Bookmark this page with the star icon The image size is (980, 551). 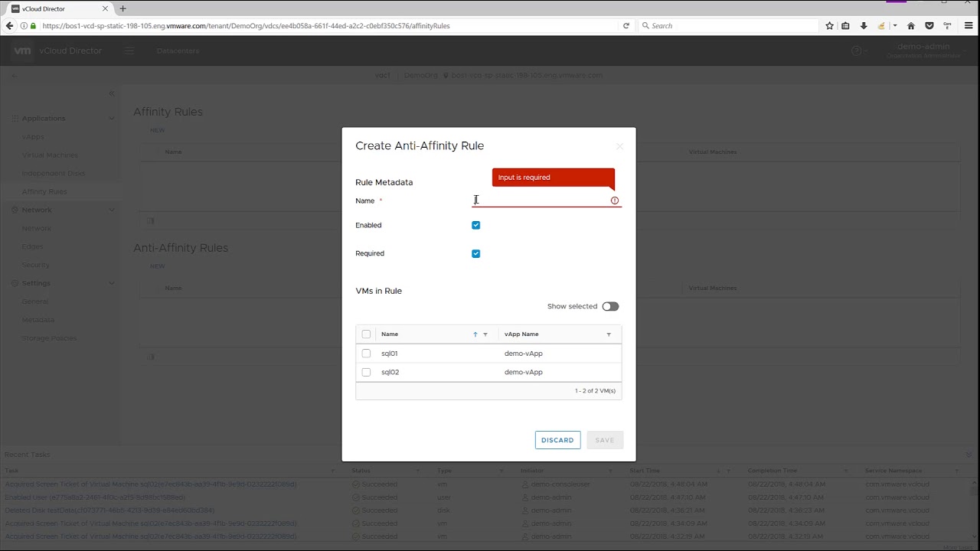tap(829, 25)
